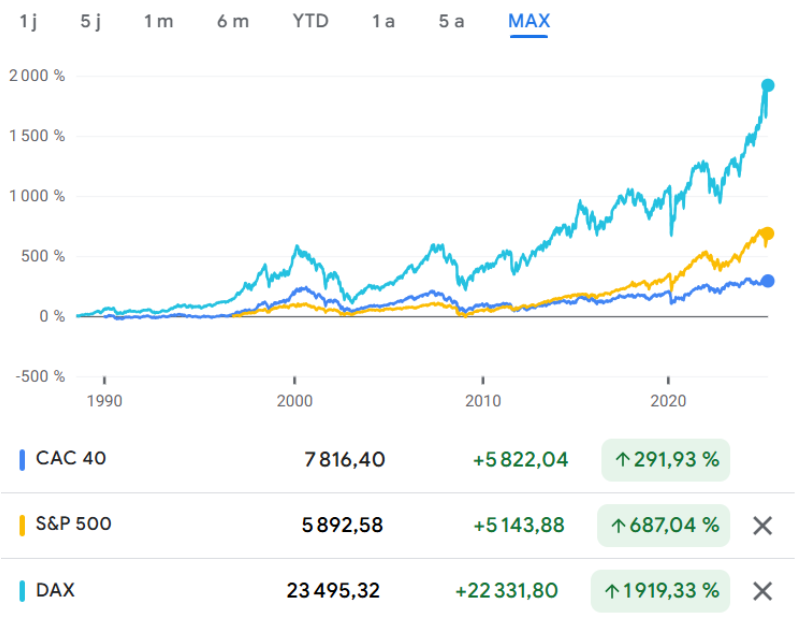
Task: Click the green up arrow beside 291,93 %
Action: click(622, 460)
